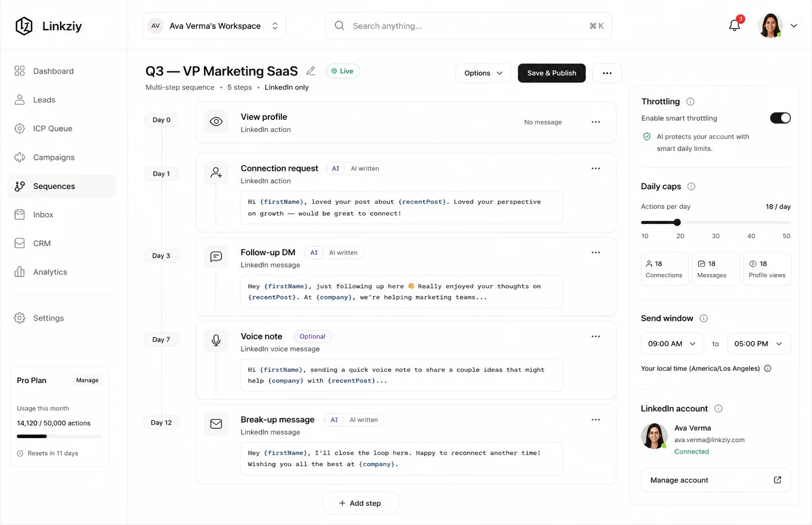The image size is (812, 525).
Task: Open ICP Queue in sidebar
Action: tap(61, 128)
